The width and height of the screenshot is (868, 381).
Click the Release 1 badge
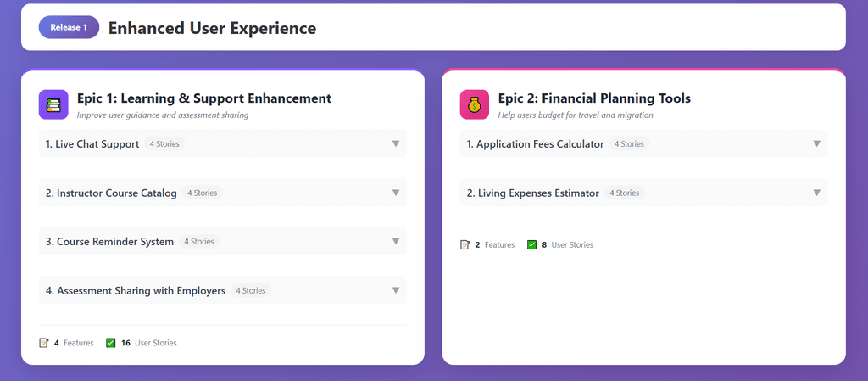coord(69,27)
